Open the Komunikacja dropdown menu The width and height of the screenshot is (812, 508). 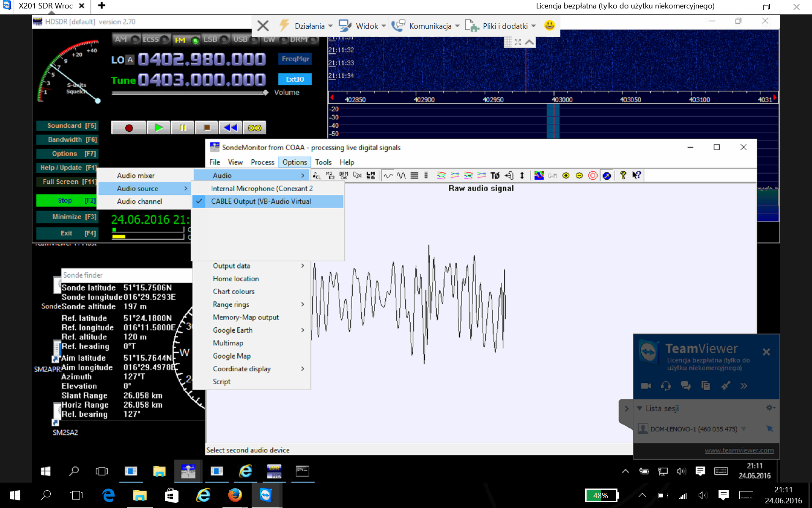tap(425, 26)
